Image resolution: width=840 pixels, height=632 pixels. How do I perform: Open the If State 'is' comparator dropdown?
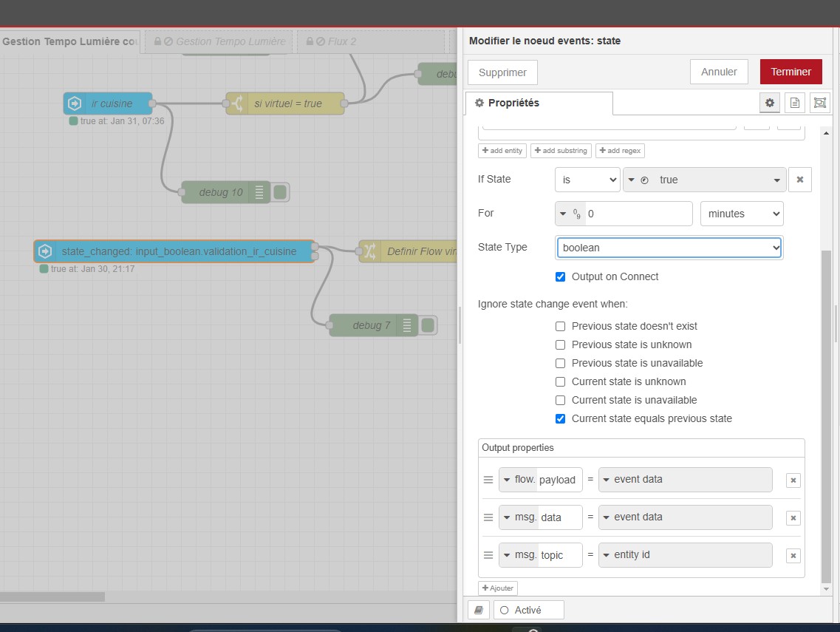pyautogui.click(x=587, y=180)
